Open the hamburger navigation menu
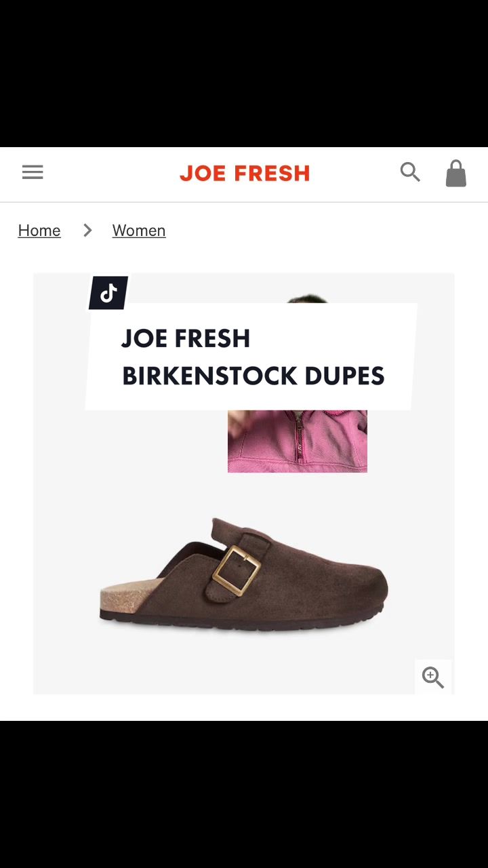Viewport: 488px width, 868px height. pyautogui.click(x=33, y=172)
